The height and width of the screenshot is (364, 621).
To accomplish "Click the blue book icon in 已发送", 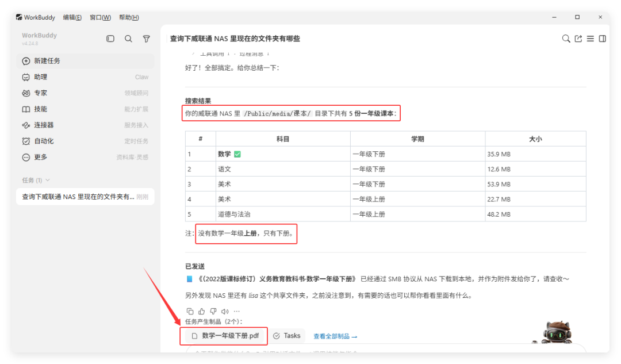I will [189, 279].
